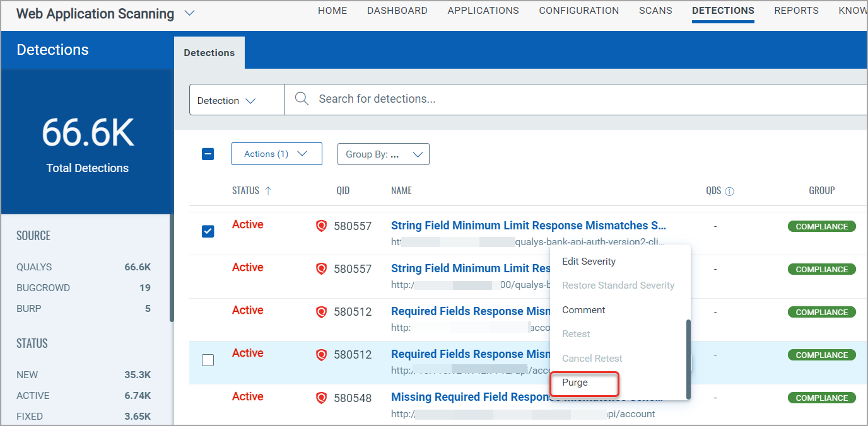Click the red severity icon for QID 580548
This screenshot has height=426, width=868.
321,398
